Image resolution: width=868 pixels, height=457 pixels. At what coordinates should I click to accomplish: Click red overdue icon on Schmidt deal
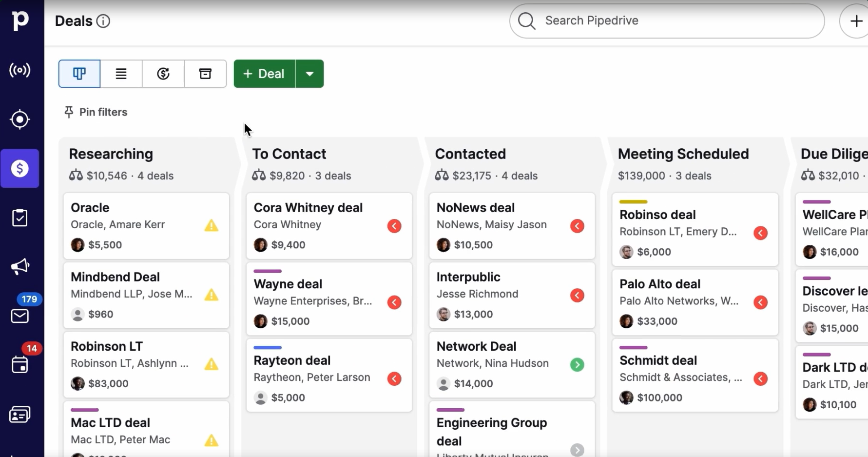point(760,379)
